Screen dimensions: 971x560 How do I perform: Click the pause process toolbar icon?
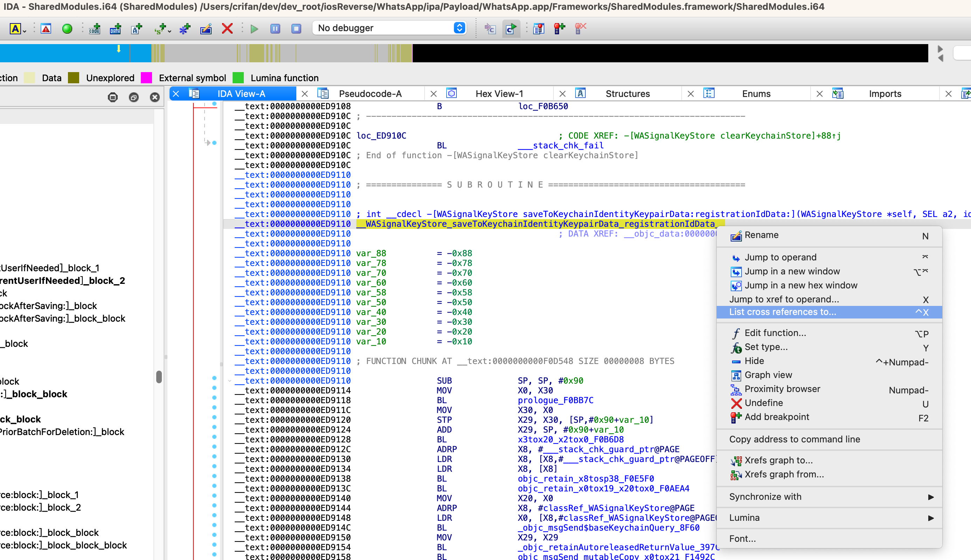click(275, 28)
